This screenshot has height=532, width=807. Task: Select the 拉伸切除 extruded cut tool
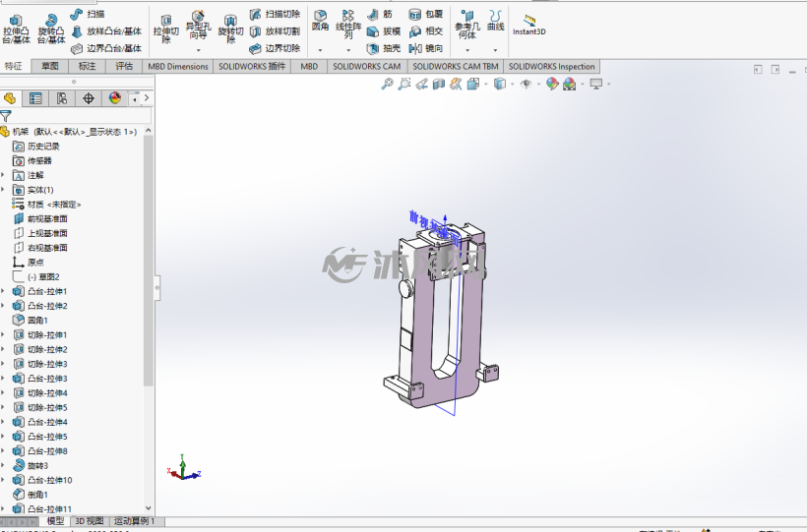tap(165, 29)
